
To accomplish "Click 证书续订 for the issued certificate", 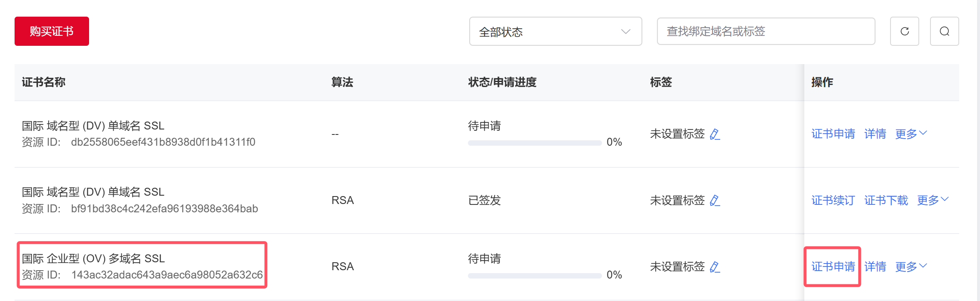I will click(833, 200).
